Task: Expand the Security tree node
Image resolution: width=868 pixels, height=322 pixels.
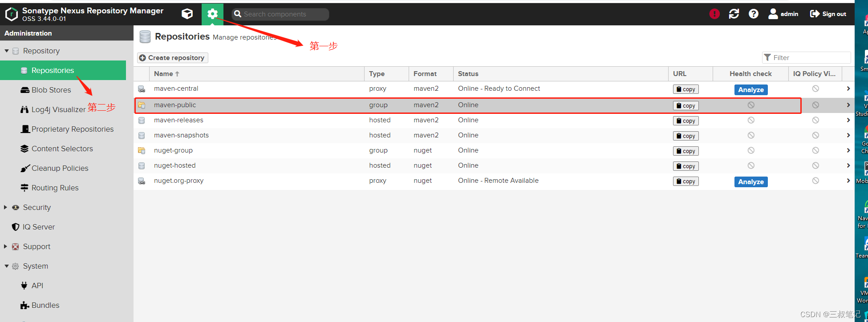Action: click(5, 207)
